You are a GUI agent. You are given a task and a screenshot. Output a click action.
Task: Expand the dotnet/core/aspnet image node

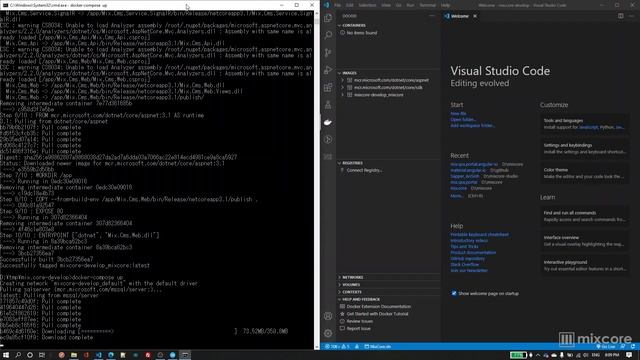[342, 80]
